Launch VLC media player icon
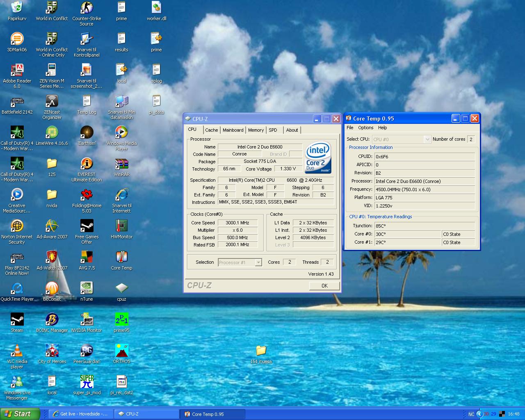This screenshot has width=525, height=420. [17, 350]
